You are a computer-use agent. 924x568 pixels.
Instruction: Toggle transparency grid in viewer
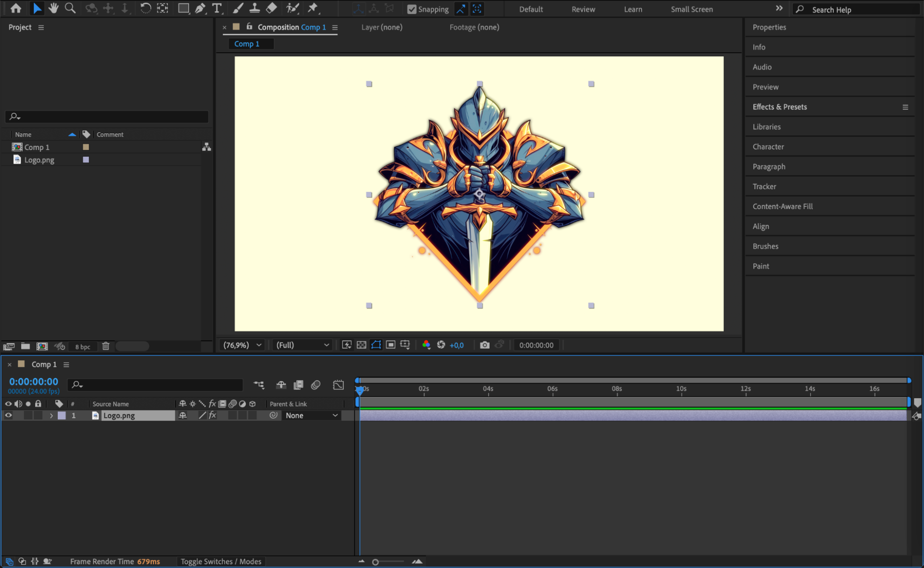[361, 345]
